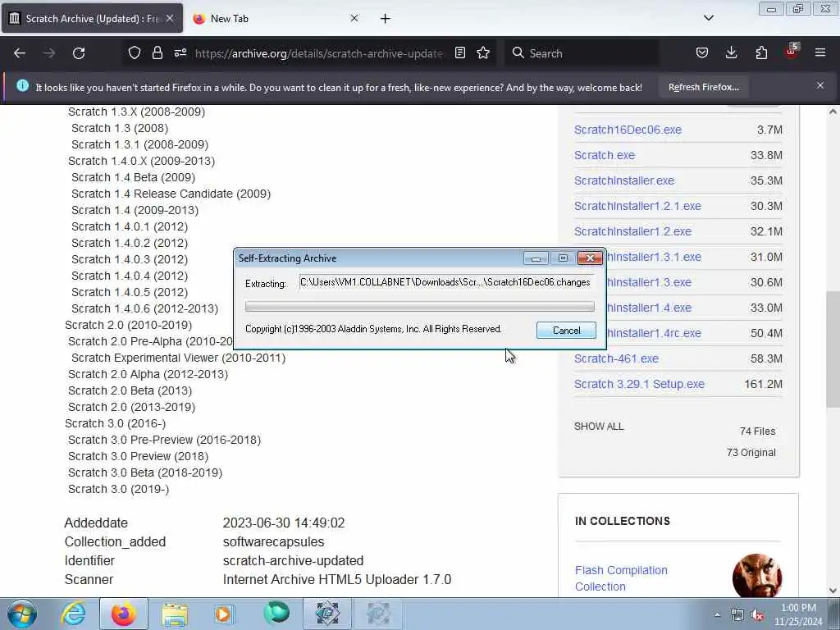840x630 pixels.
Task: Close the New Tab tab
Action: coord(354,18)
